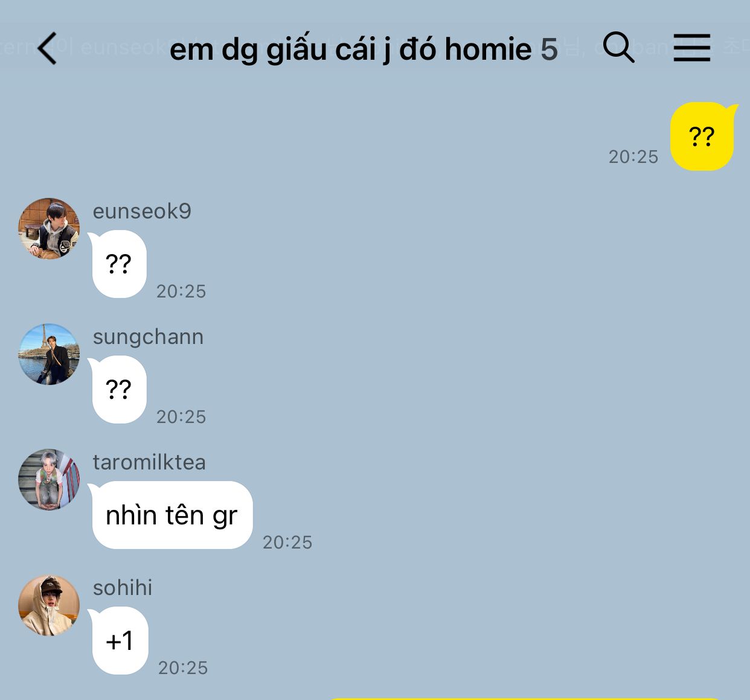This screenshot has width=750, height=700.
Task: Open sohihi's profile picture
Action: tap(49, 605)
